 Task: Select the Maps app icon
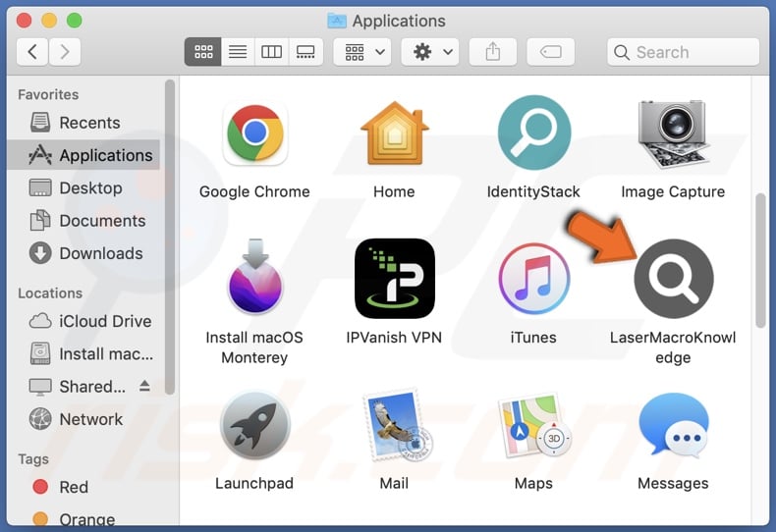(535, 425)
